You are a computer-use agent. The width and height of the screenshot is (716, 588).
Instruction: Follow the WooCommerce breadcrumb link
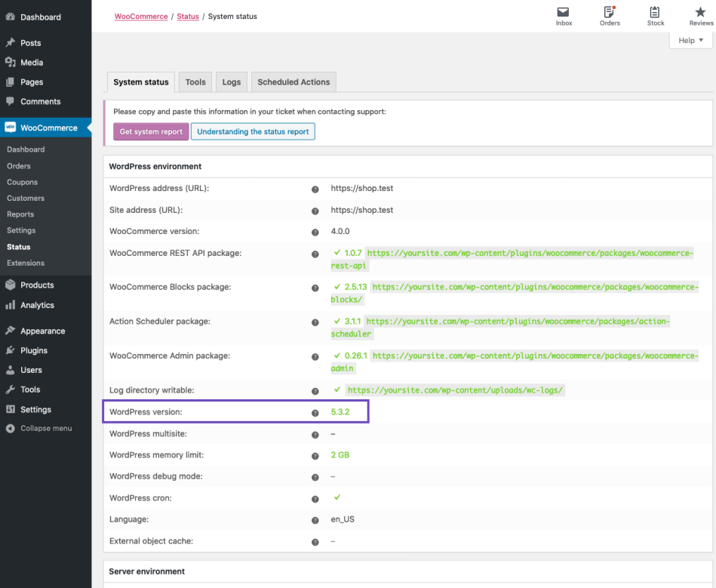pyautogui.click(x=140, y=16)
